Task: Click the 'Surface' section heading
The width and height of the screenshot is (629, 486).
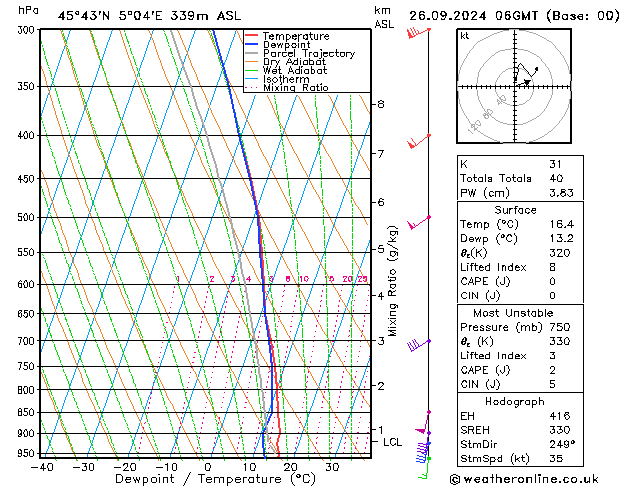Action: tap(515, 210)
